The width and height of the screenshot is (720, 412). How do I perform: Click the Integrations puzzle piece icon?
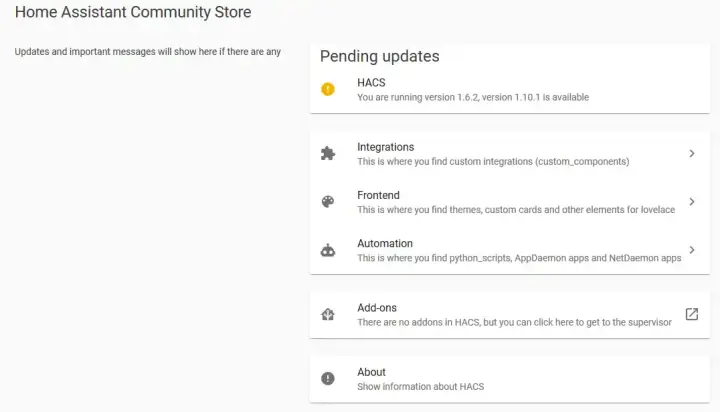(327, 153)
